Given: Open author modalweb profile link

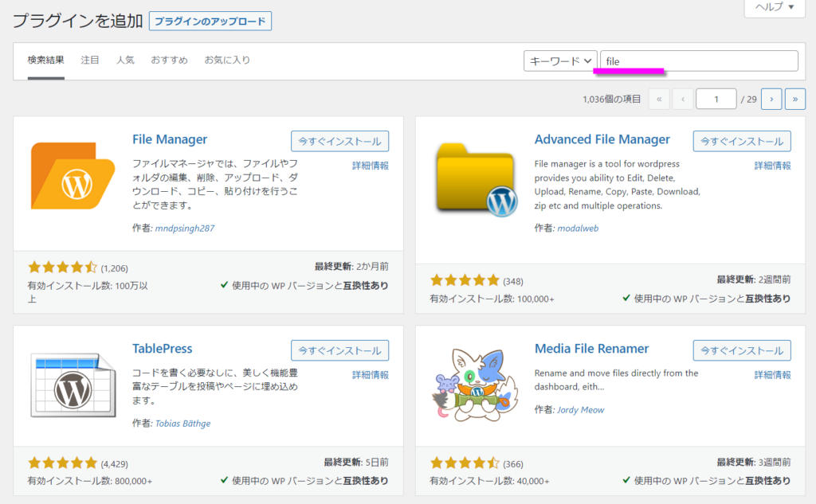Looking at the screenshot, I should (579, 228).
